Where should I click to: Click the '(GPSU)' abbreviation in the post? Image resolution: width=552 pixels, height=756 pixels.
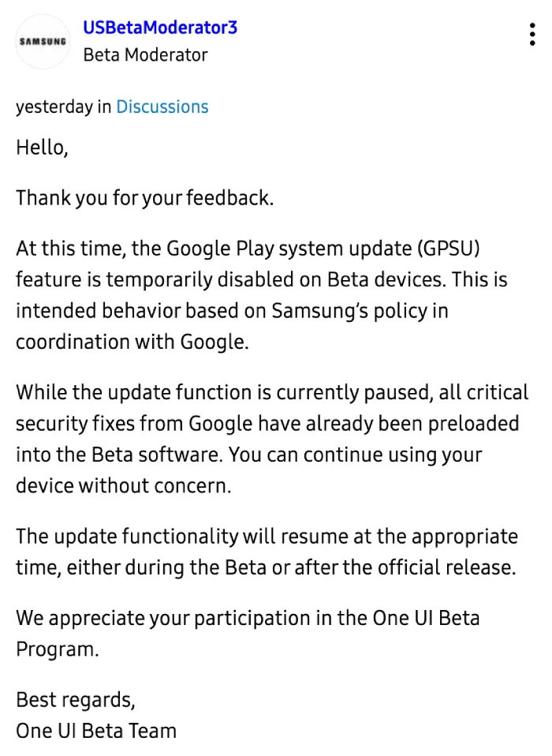pyautogui.click(x=449, y=249)
